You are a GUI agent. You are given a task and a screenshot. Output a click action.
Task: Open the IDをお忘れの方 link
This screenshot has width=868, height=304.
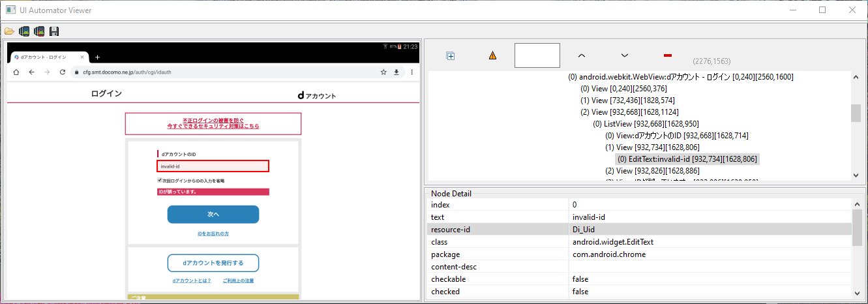tap(213, 234)
